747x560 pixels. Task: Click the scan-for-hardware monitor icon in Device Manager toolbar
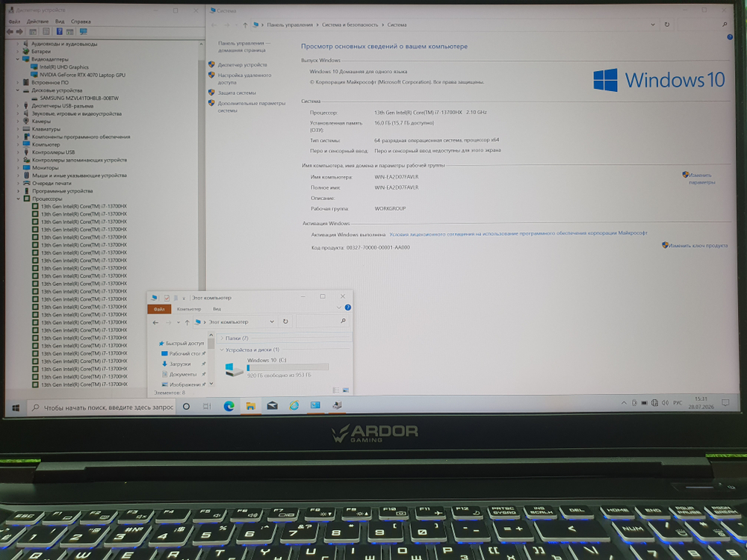pos(84,31)
